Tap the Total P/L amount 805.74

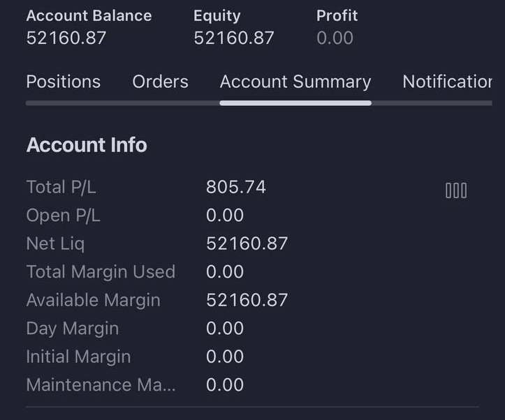[236, 187]
